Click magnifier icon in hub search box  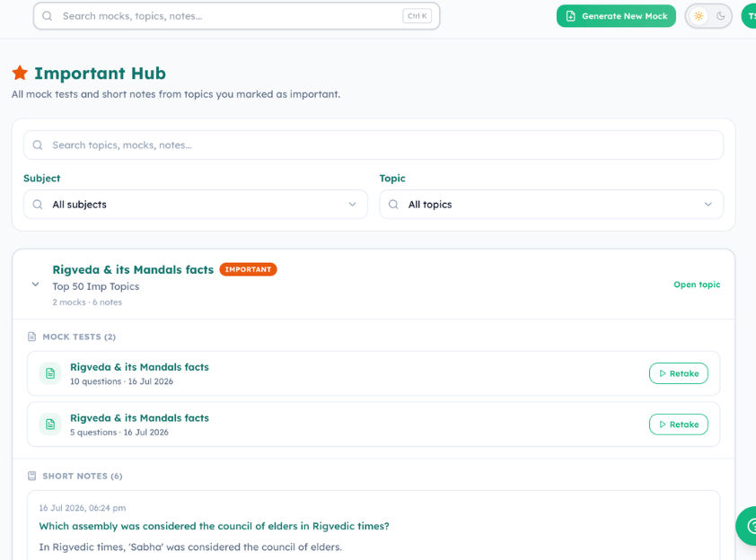[x=38, y=145]
